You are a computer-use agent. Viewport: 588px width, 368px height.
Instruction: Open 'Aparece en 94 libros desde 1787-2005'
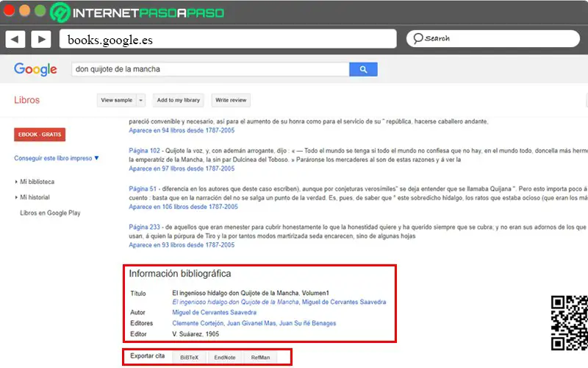click(x=182, y=130)
